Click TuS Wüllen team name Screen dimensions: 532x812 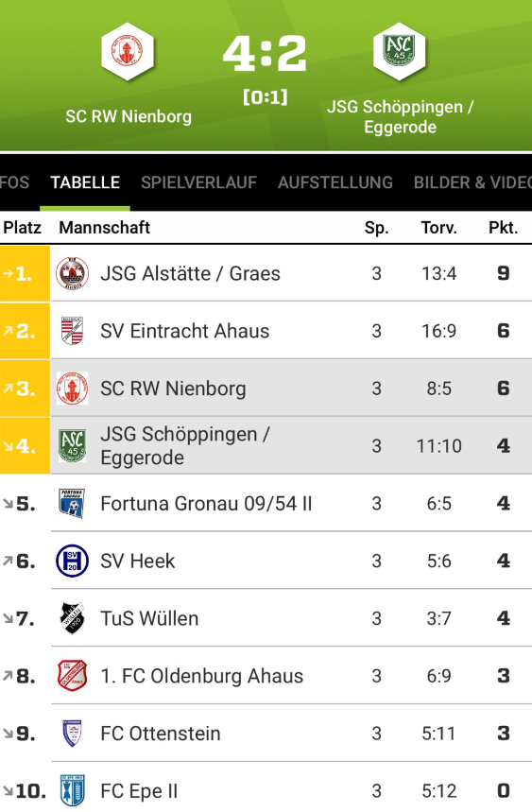pyautogui.click(x=149, y=618)
